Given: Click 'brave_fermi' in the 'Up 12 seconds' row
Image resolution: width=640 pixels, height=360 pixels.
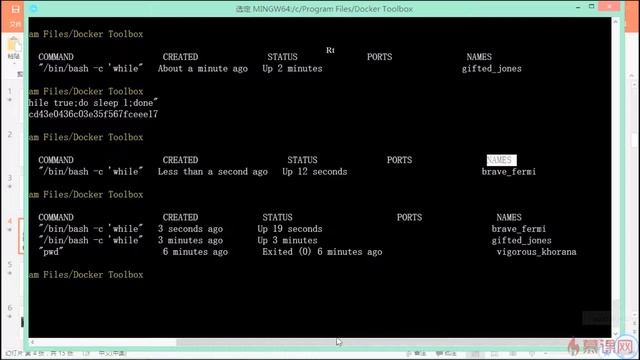Looking at the screenshot, I should (x=509, y=172).
